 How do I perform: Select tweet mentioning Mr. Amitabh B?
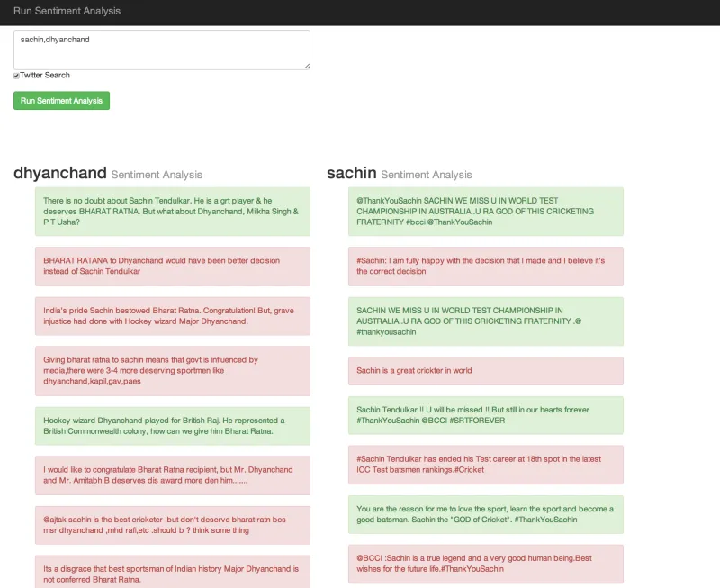pos(173,475)
